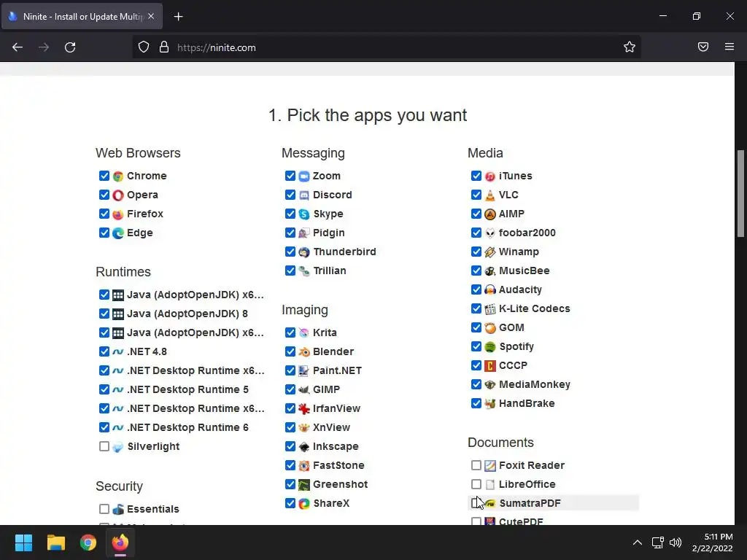Click the tracking protection shield icon
Viewport: 747px width, 560px height.
coord(144,47)
